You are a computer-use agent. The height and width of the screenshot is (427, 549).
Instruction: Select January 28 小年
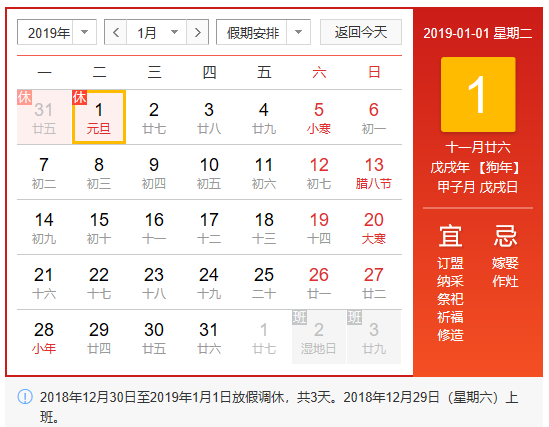coord(44,337)
